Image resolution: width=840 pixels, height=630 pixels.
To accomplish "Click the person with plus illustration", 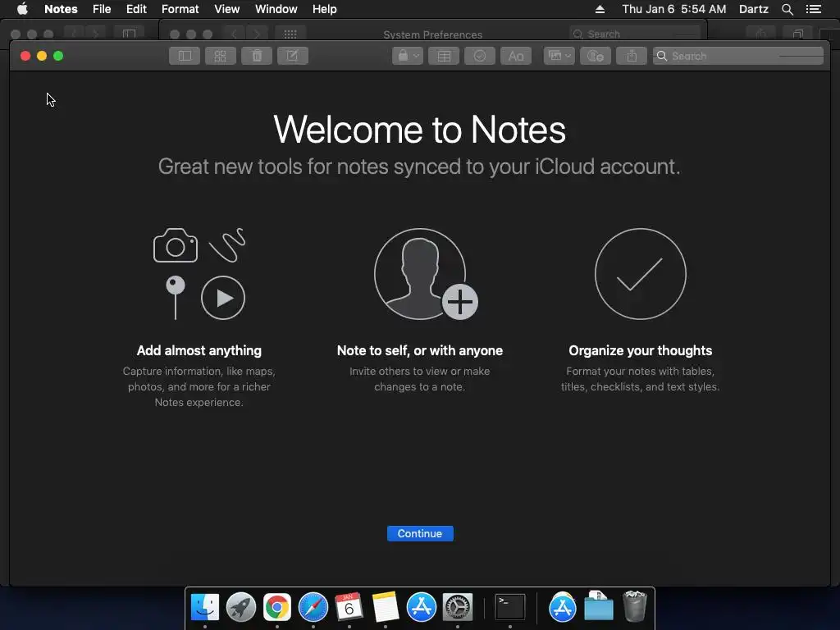I will click(x=426, y=274).
